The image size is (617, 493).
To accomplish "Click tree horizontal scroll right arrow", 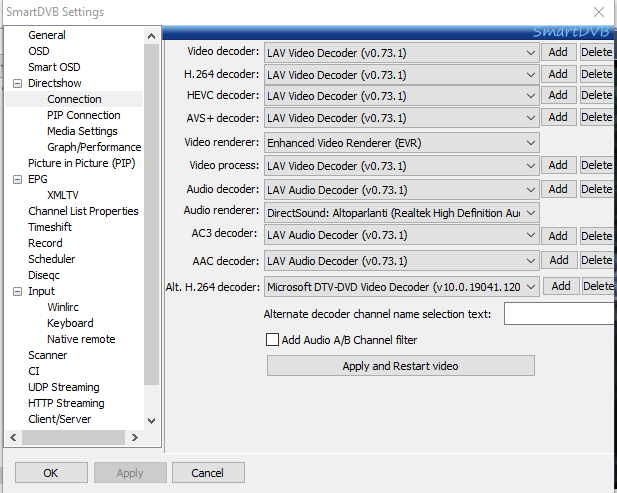I will click(x=135, y=438).
